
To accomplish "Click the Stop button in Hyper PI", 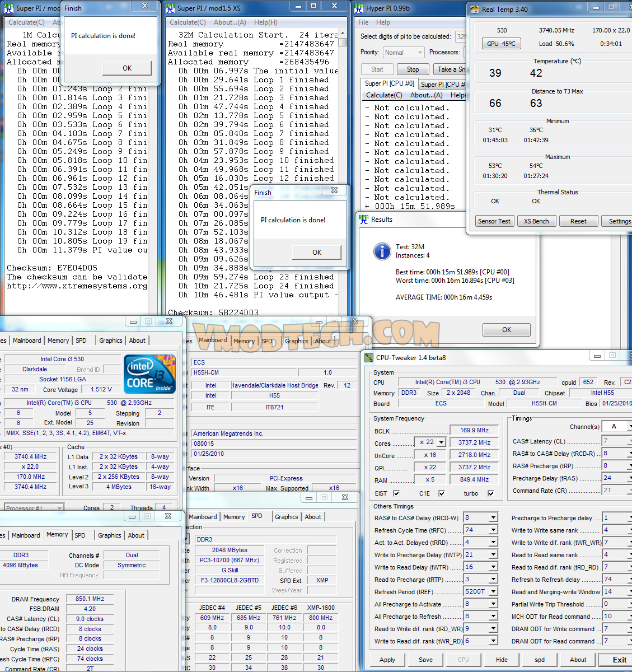I will click(x=413, y=69).
